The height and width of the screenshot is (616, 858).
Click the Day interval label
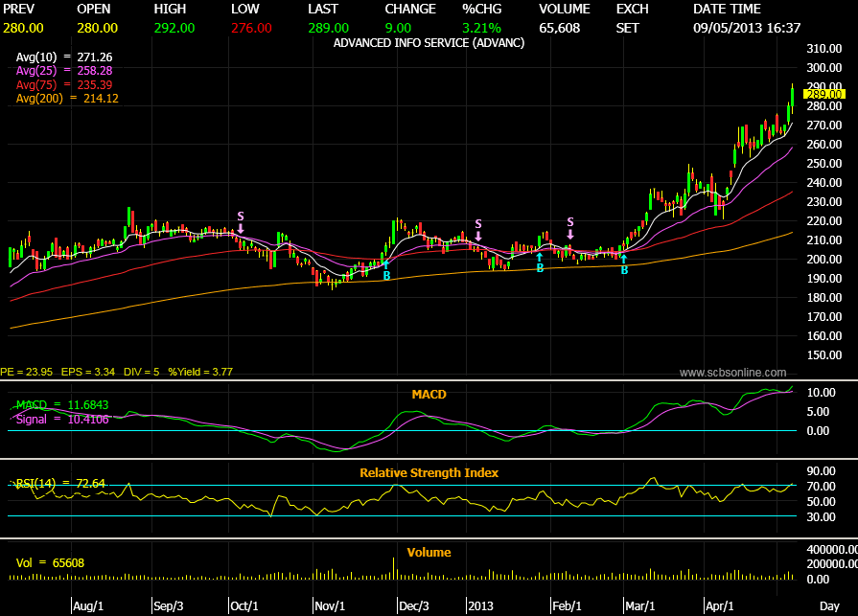coord(829,605)
